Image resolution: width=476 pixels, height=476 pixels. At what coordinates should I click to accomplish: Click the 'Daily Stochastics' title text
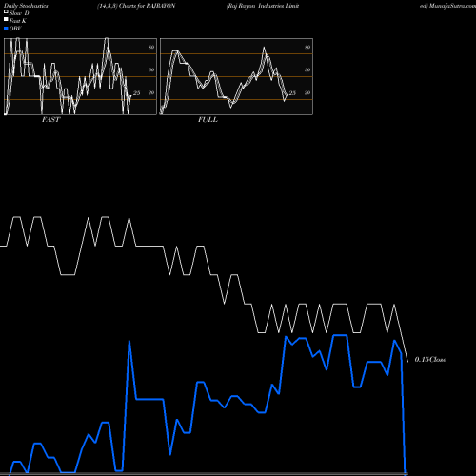click(x=26, y=6)
